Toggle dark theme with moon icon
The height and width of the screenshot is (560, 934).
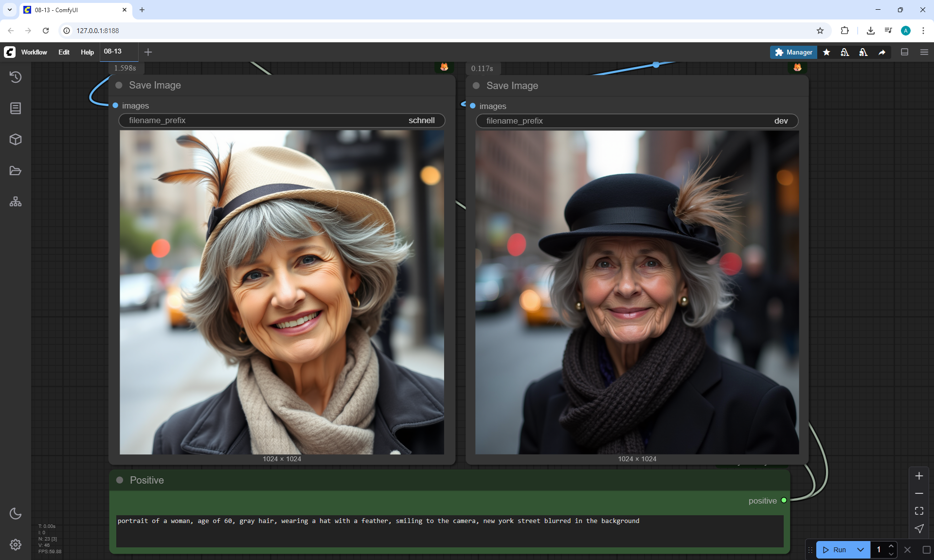coord(16,513)
